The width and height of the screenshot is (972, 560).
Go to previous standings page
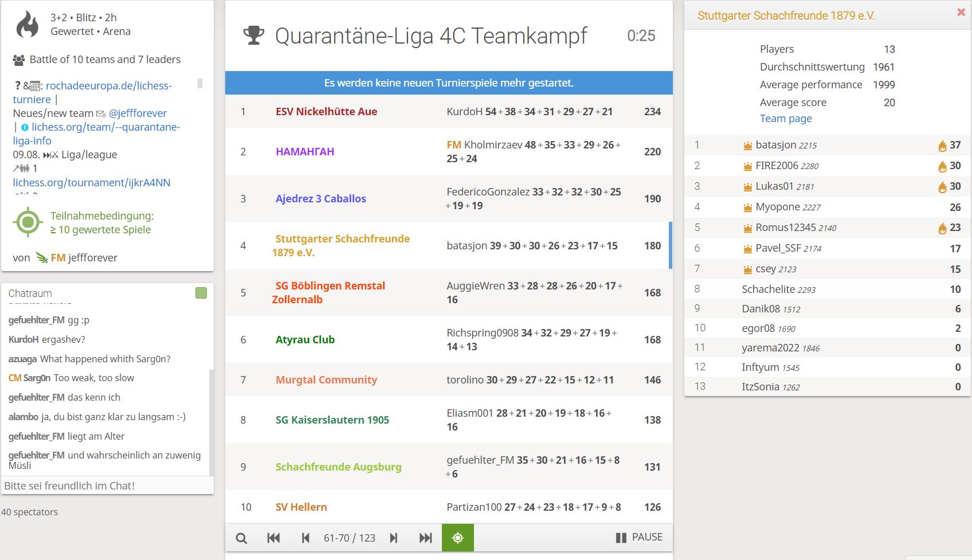(305, 538)
